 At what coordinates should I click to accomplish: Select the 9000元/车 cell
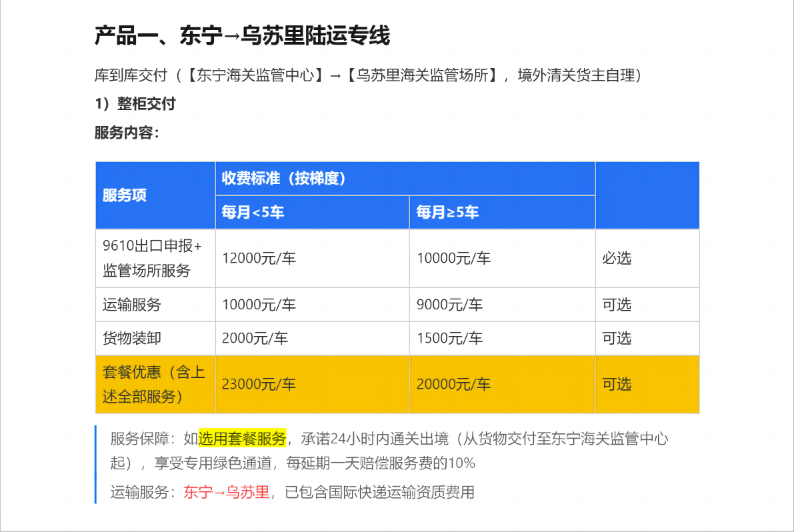pyautogui.click(x=502, y=305)
